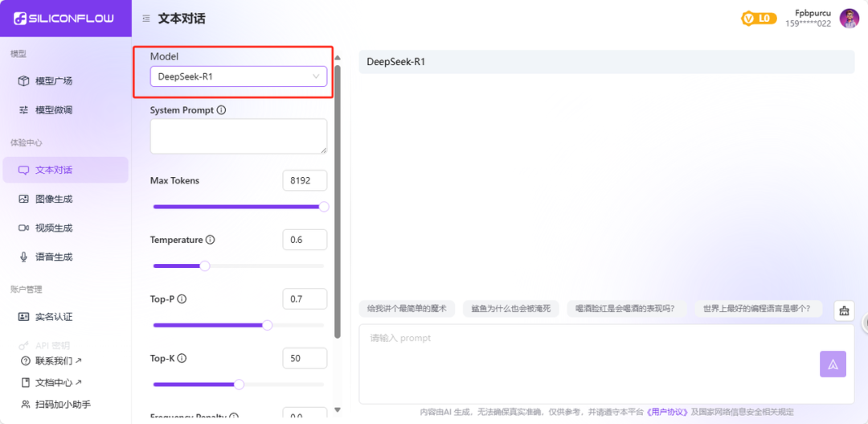Open 文档中心 external link

pyautogui.click(x=59, y=382)
